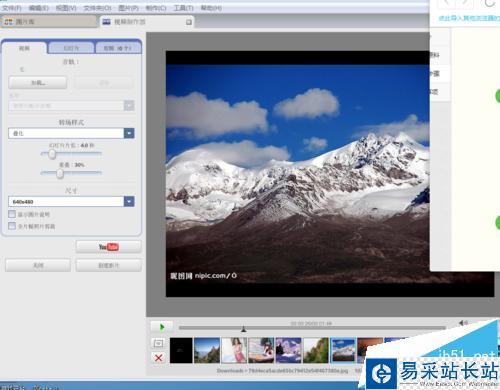Viewport: 500px width, 390px height.
Task: Enable the full frame photo cropping checkbox
Action: coord(12,226)
